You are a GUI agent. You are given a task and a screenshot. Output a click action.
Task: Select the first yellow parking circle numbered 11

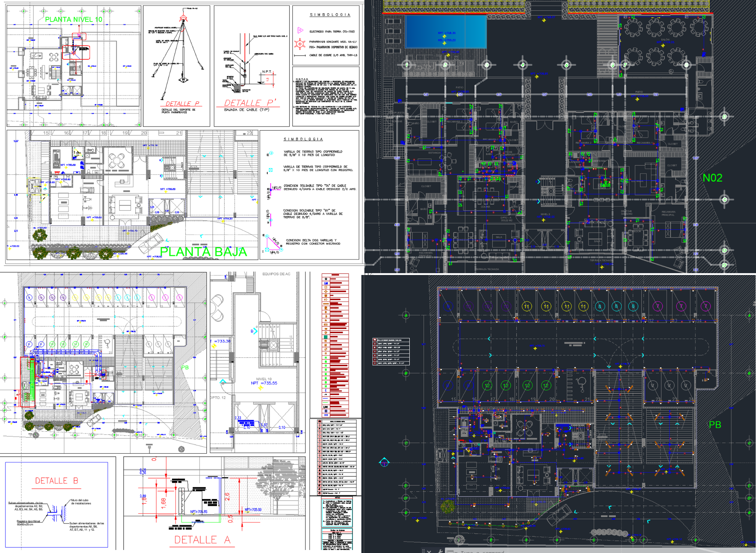tap(527, 307)
